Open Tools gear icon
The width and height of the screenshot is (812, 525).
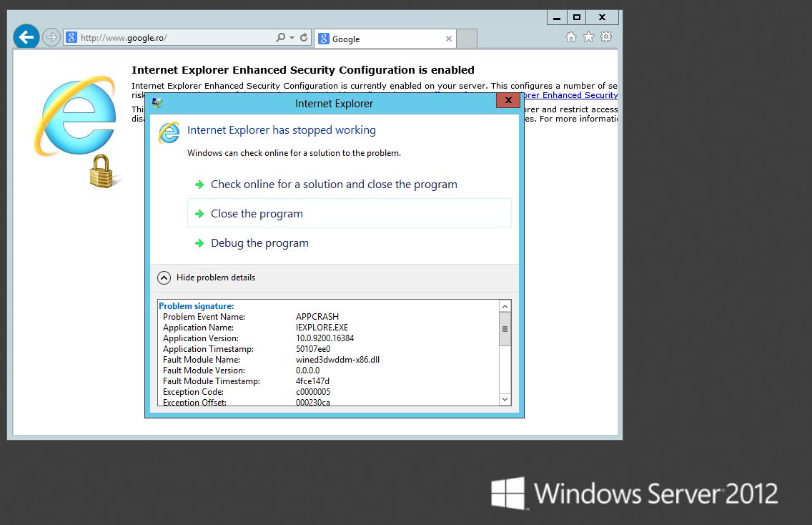(x=606, y=36)
